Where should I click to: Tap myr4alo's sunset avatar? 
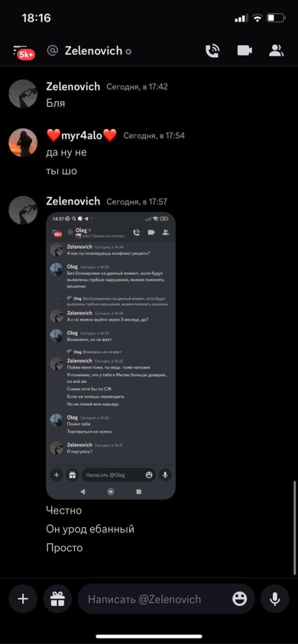click(x=23, y=143)
